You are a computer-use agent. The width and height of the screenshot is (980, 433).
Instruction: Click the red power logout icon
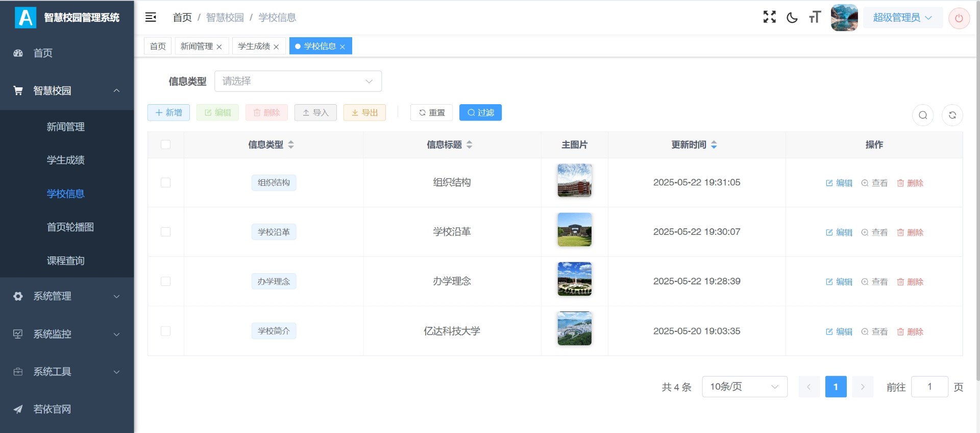pos(959,18)
